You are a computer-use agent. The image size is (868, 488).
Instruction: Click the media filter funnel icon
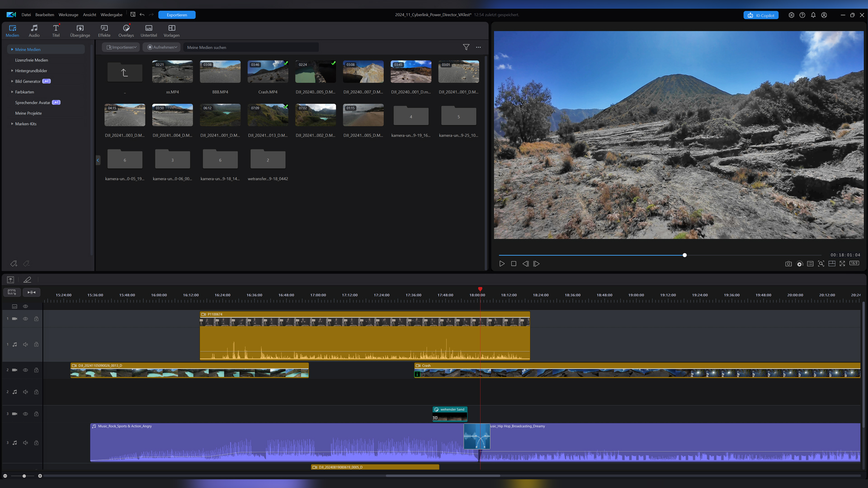pos(466,47)
